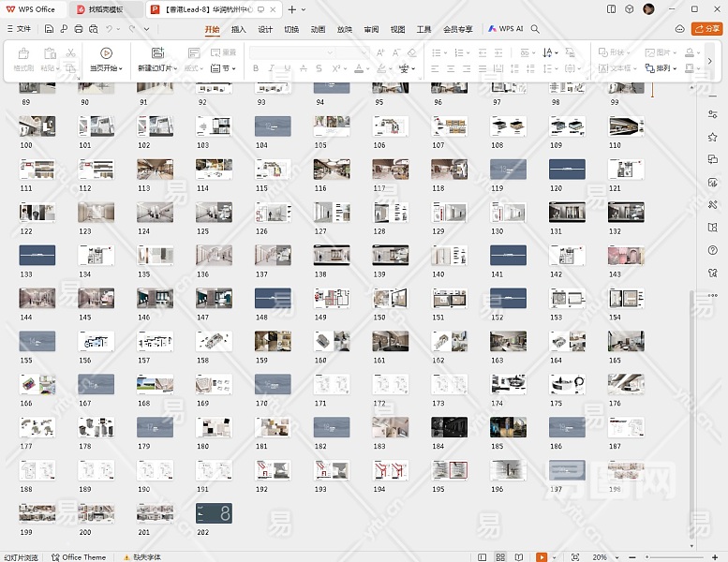The height and width of the screenshot is (562, 728).
Task: Expand the 排列 arrange dropdown
Action: coord(662,68)
